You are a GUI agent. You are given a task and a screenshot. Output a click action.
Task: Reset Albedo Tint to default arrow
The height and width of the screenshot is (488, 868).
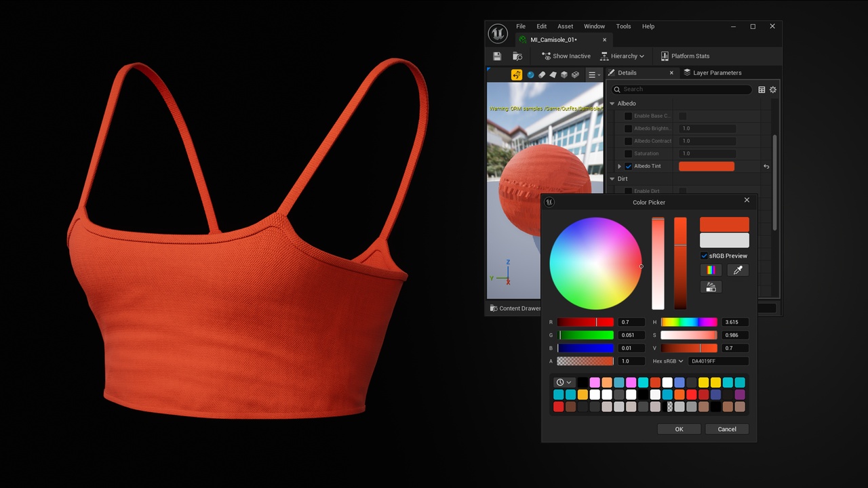766,167
